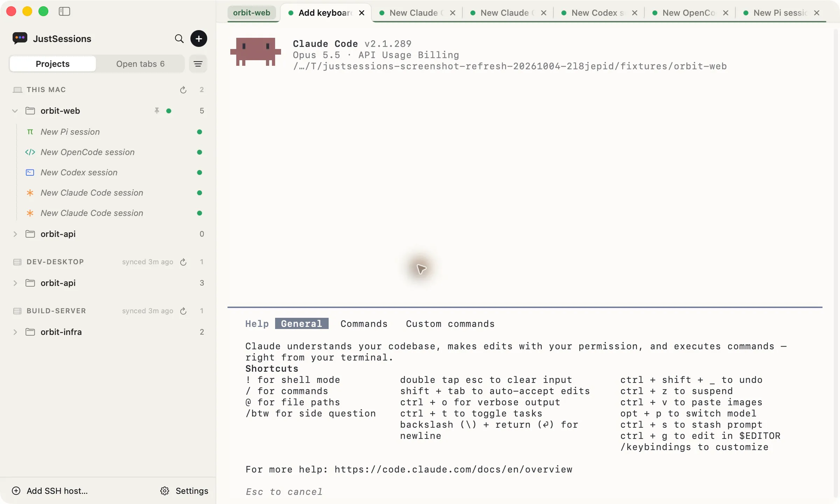This screenshot has width=840, height=504.
Task: Switch to the Projects view
Action: pos(53,64)
